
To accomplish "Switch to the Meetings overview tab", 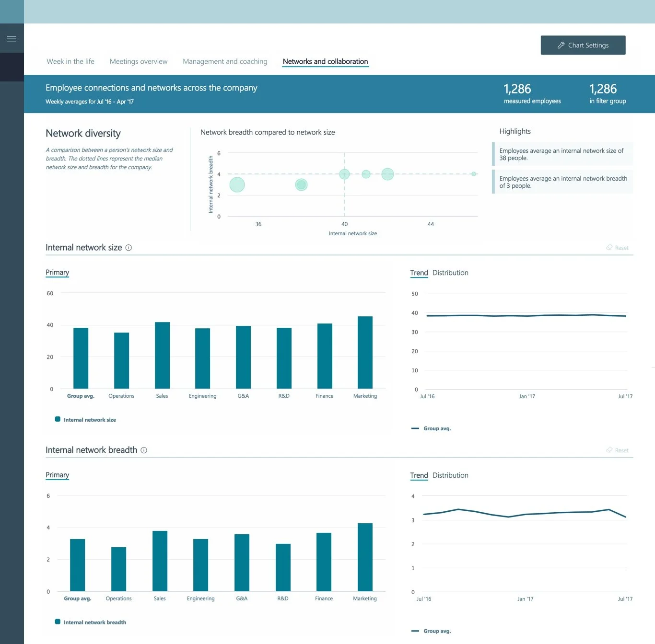I will [x=139, y=61].
